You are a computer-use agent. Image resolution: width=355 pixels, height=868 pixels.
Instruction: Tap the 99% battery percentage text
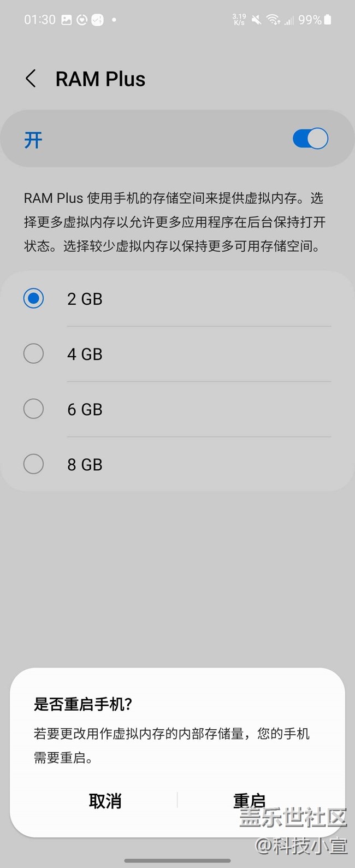[x=310, y=20]
